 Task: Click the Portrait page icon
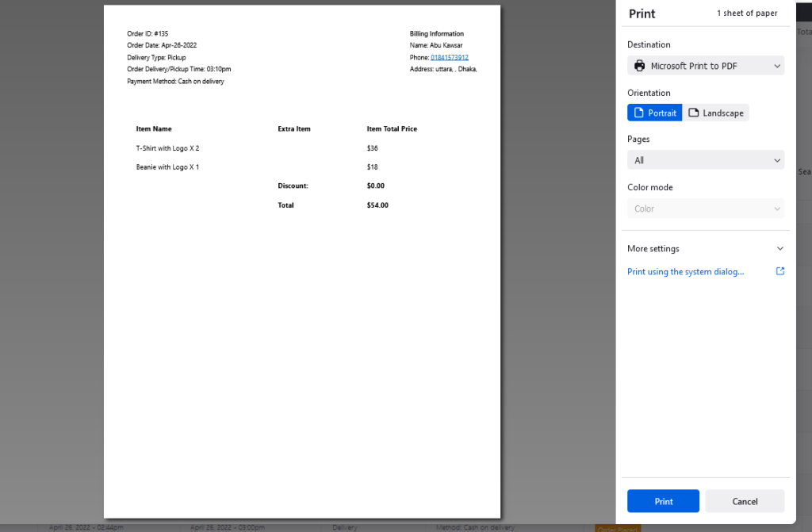(639, 113)
